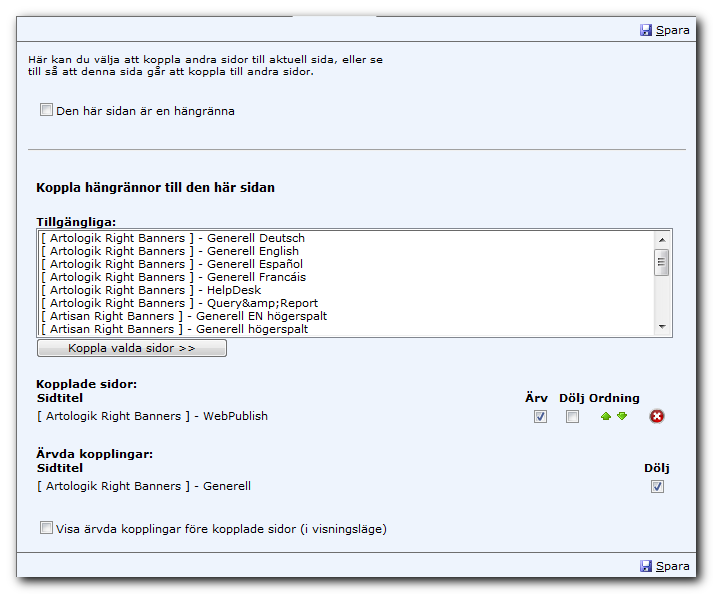713x594 pixels.
Task: Toggle Dölj checkbox for WebPublish row
Action: [572, 417]
